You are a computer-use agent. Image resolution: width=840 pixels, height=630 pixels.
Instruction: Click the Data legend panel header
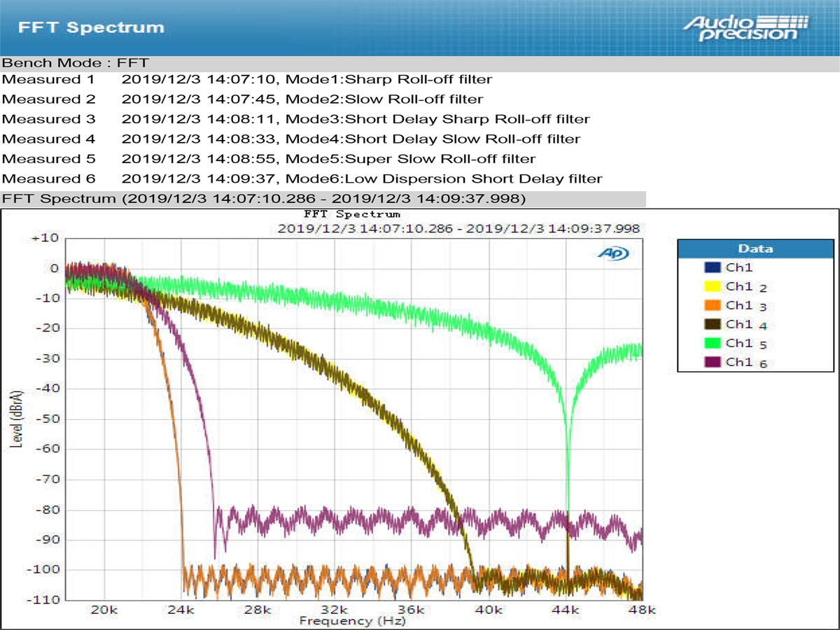click(x=755, y=248)
